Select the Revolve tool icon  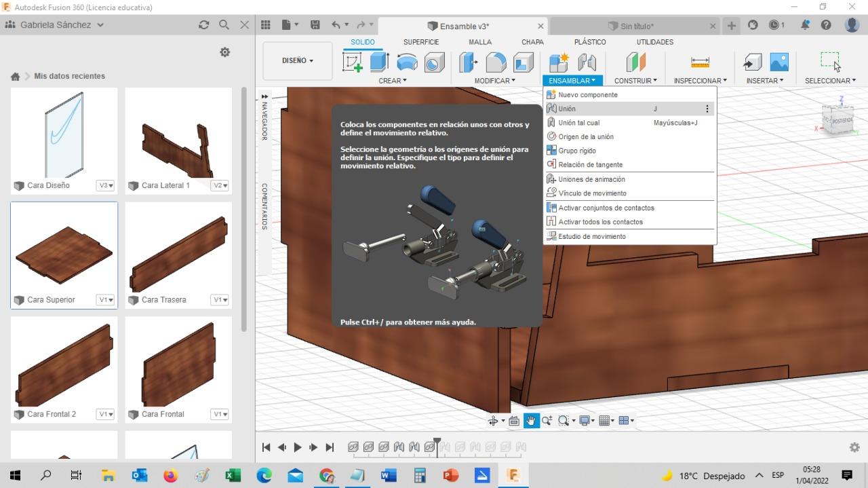[407, 62]
